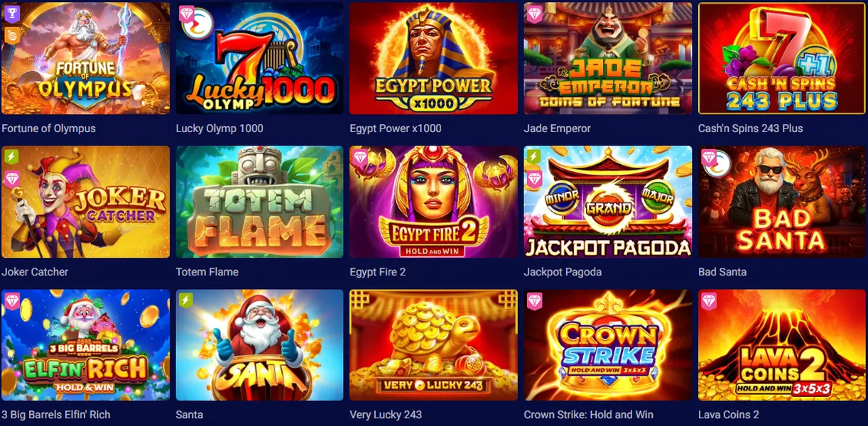Click the lightning badge on Jackpot Pagoda
The width and height of the screenshot is (868, 426).
point(534,157)
